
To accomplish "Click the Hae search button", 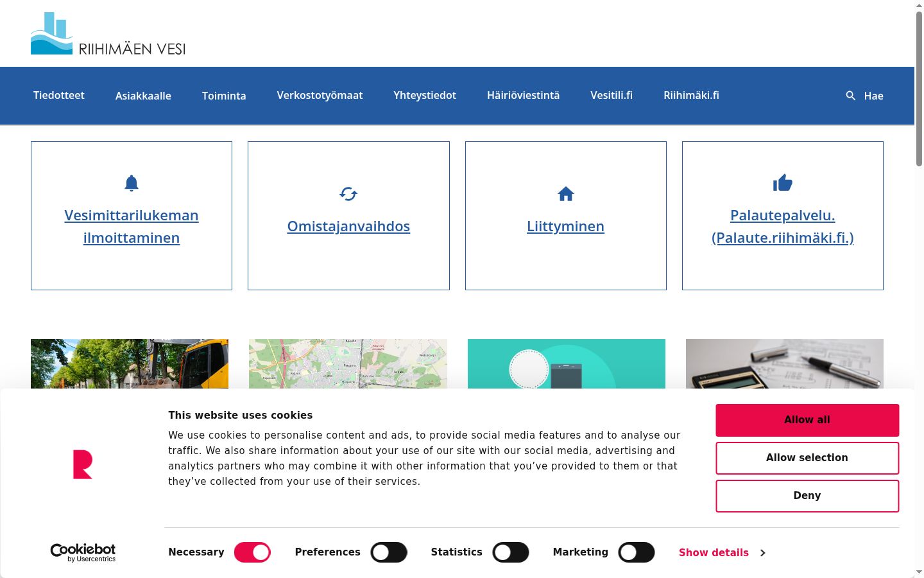I will 864,96.
